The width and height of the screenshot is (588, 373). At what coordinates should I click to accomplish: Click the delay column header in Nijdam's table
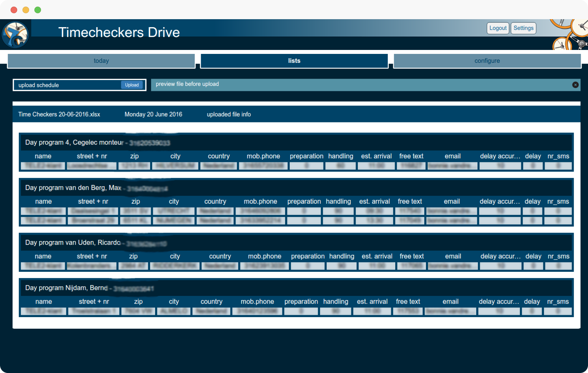pos(532,301)
